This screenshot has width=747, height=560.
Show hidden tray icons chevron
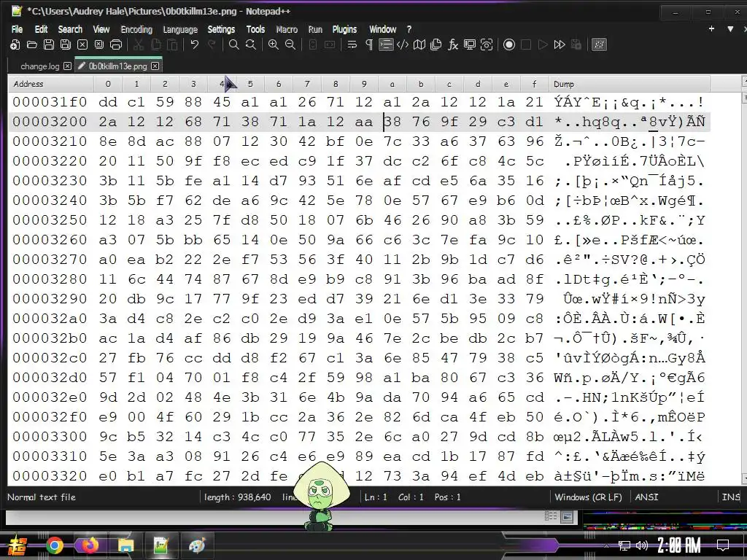(606, 546)
